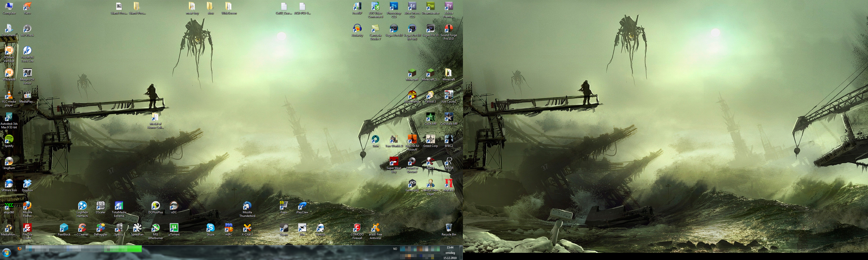
Task: Launch Photoshop CS5 shortcut
Action: pos(393,10)
